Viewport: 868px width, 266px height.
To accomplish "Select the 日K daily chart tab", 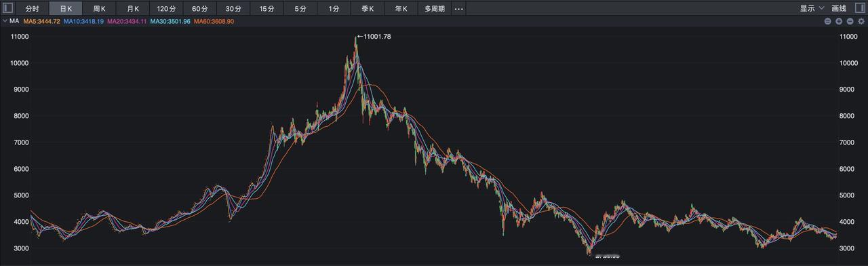I will click(x=66, y=9).
